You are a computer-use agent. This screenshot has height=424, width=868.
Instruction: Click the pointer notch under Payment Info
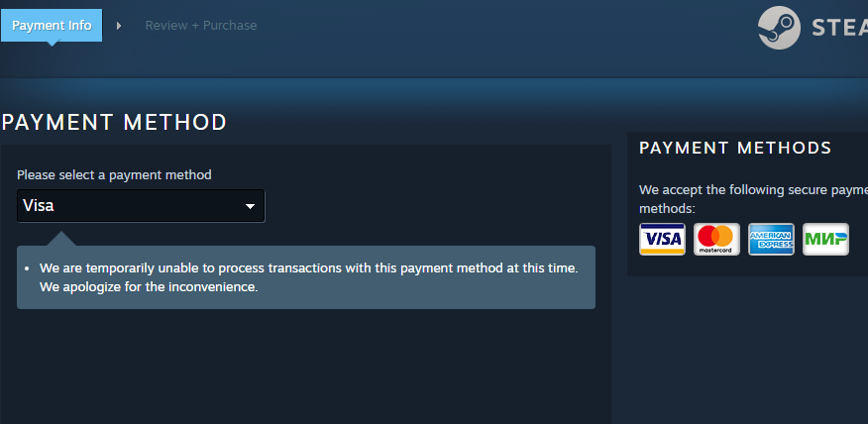point(52,44)
